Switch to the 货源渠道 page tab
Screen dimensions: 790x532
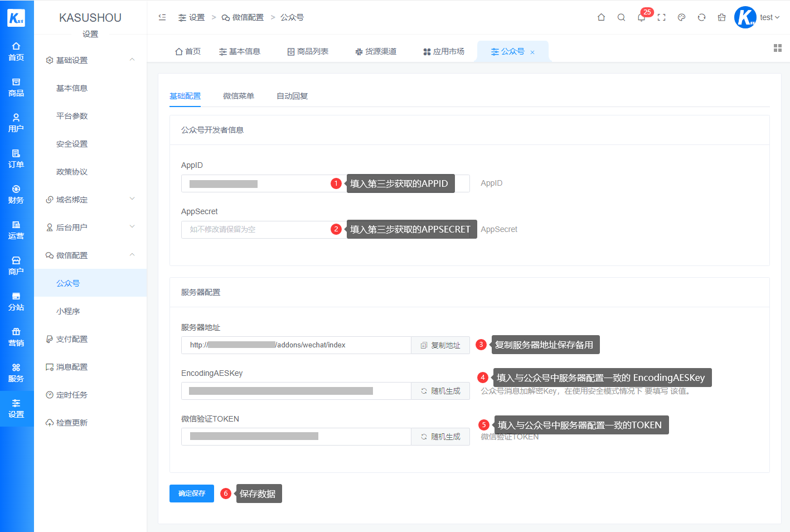(x=375, y=51)
